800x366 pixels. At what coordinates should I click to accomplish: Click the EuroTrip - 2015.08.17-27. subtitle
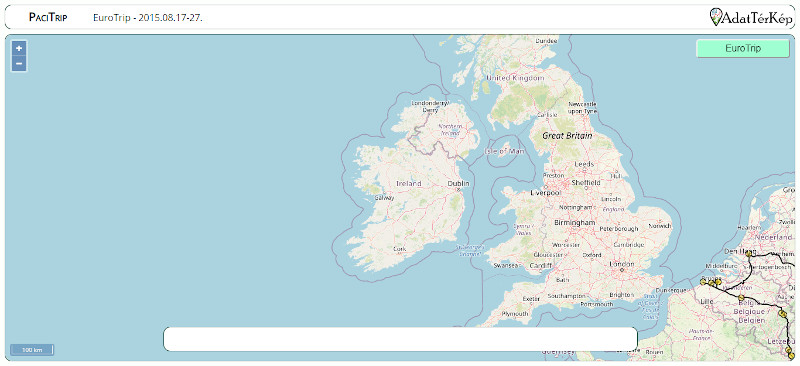[148, 18]
